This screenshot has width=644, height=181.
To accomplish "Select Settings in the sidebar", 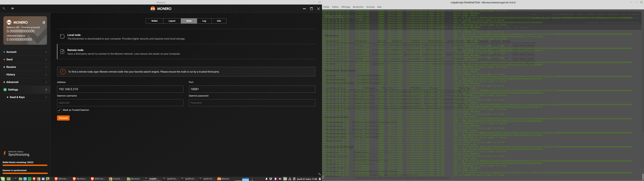I will pyautogui.click(x=25, y=89).
